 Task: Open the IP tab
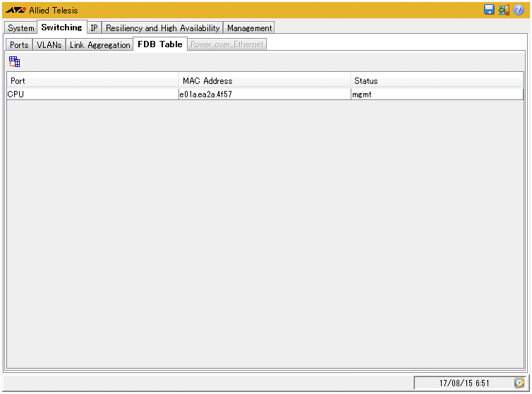click(94, 27)
